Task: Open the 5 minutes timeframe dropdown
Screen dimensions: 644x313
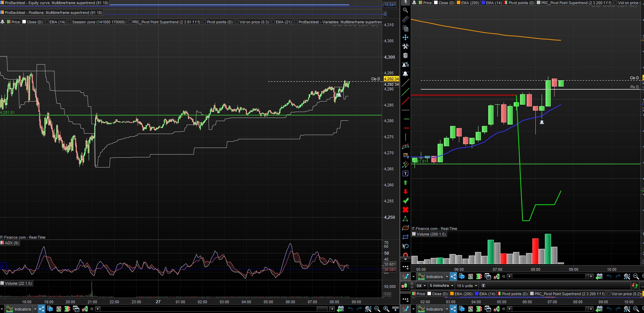Action: [441, 285]
